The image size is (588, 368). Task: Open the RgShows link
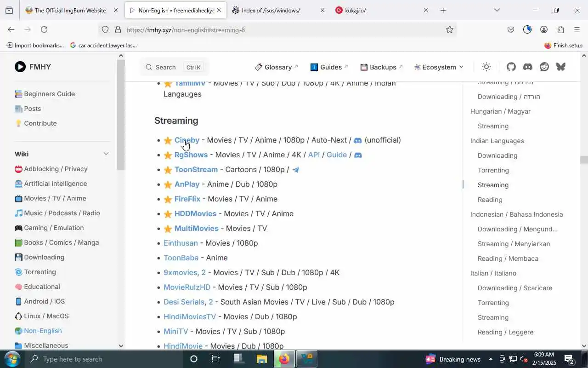click(x=191, y=155)
